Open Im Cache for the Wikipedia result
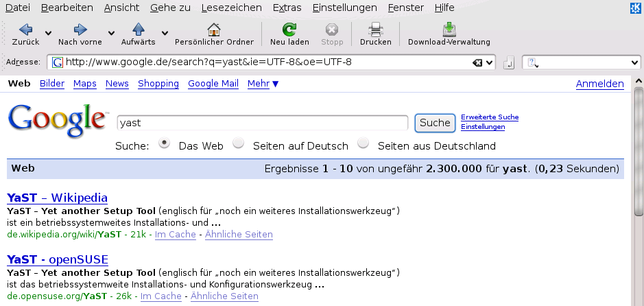This screenshot has width=644, height=306. pyautogui.click(x=176, y=235)
